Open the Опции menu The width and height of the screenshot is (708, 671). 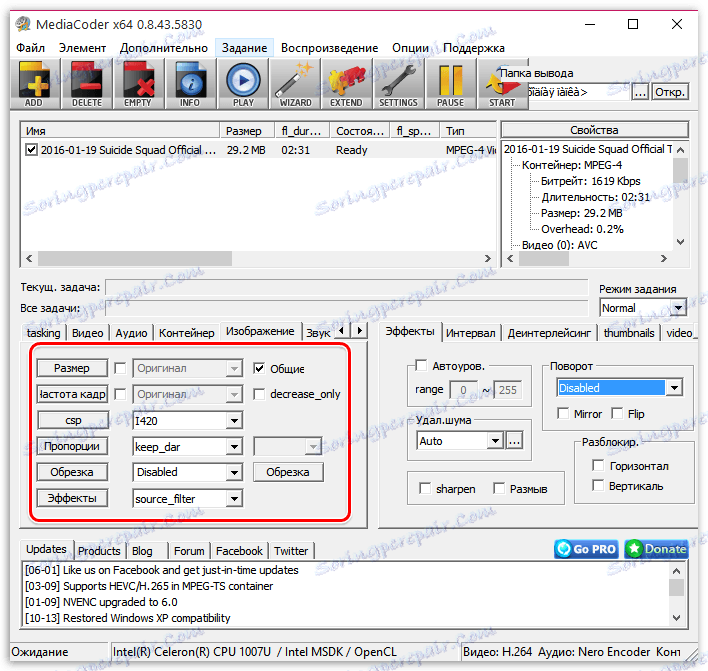[410, 48]
